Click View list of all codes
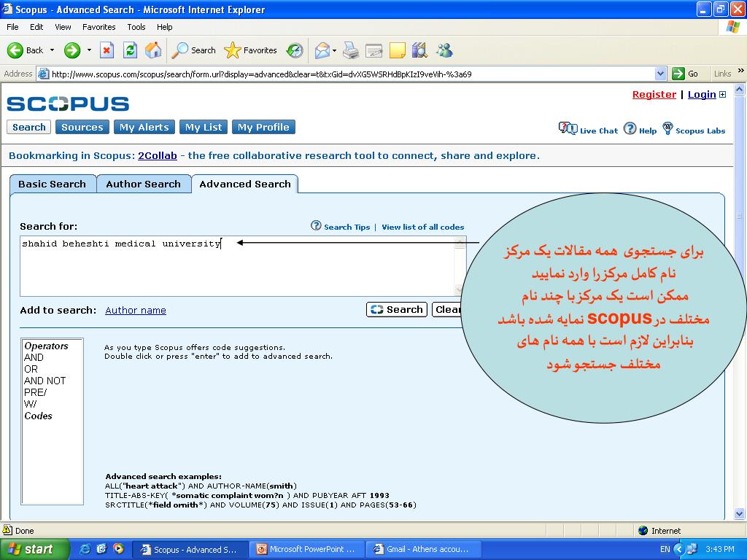 [423, 227]
